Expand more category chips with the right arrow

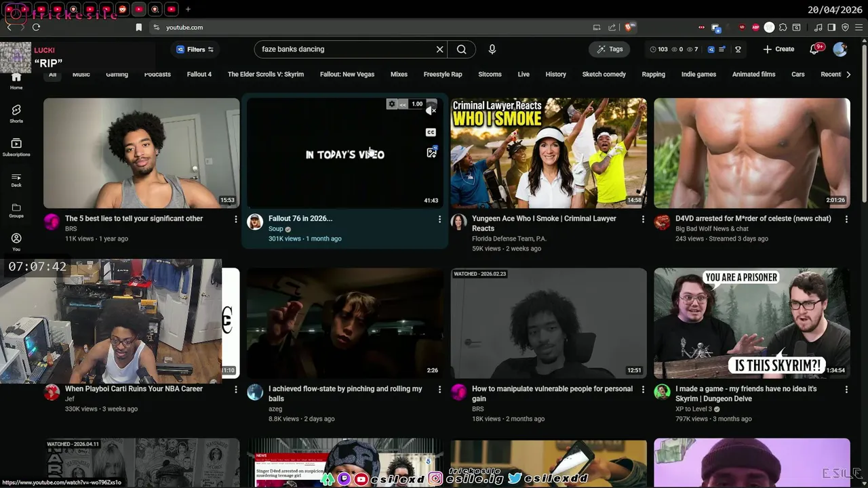[x=848, y=75]
